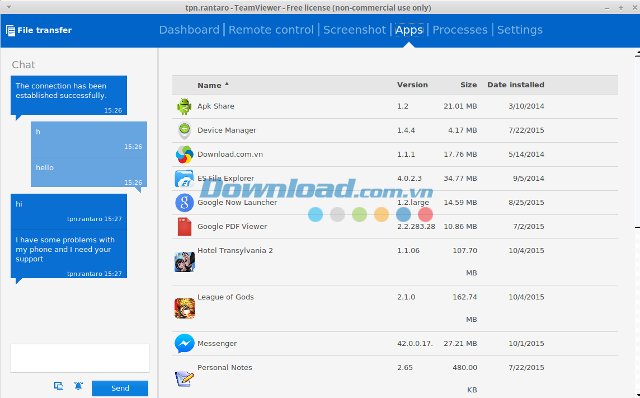The image size is (640, 398).
Task: Sort apps by Size column
Action: [x=469, y=85]
